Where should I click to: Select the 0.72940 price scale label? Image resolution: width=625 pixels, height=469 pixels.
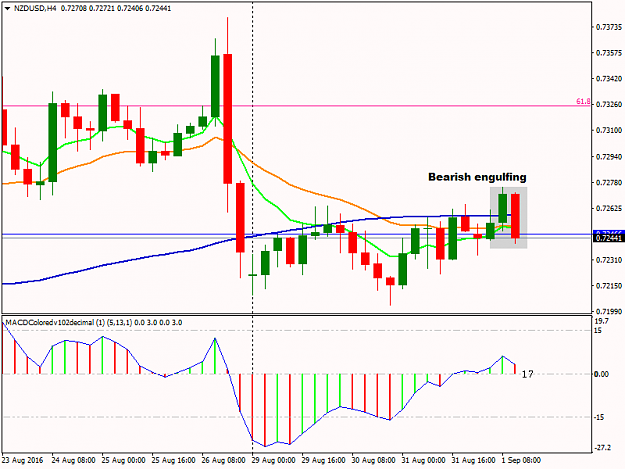[x=609, y=157]
